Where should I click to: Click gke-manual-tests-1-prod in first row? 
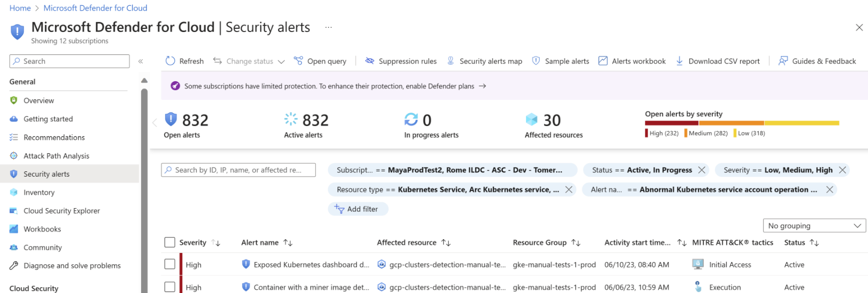point(554,265)
